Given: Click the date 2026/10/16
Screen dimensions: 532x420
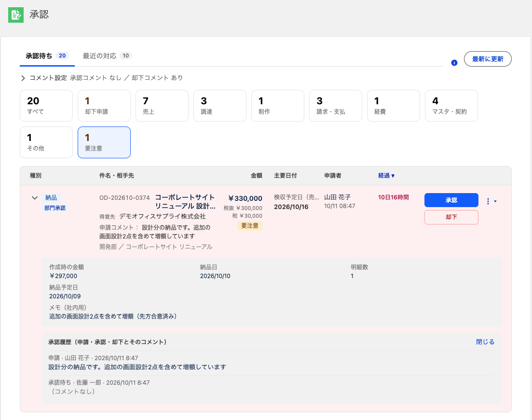Looking at the screenshot, I should [x=291, y=207].
